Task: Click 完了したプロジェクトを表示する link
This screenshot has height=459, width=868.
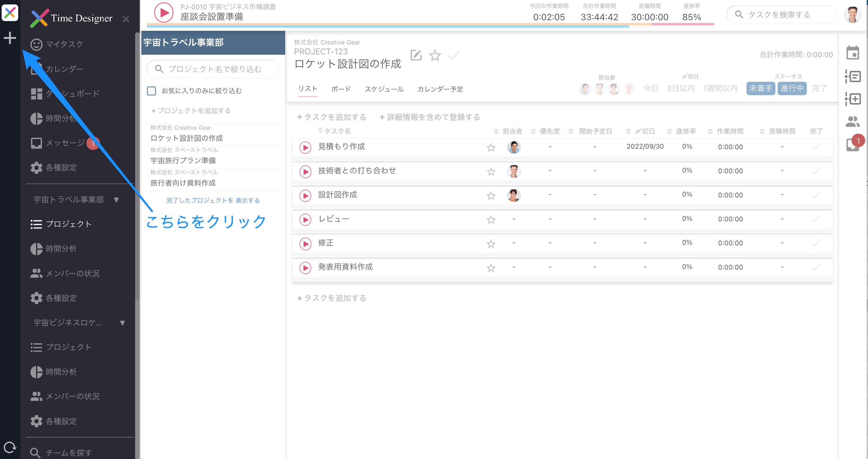Action: pyautogui.click(x=213, y=200)
